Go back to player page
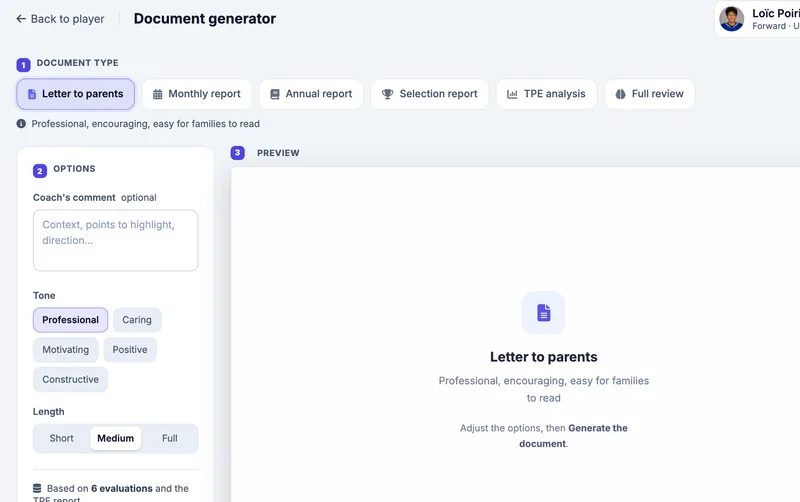Image resolution: width=800 pixels, height=502 pixels. click(x=60, y=19)
